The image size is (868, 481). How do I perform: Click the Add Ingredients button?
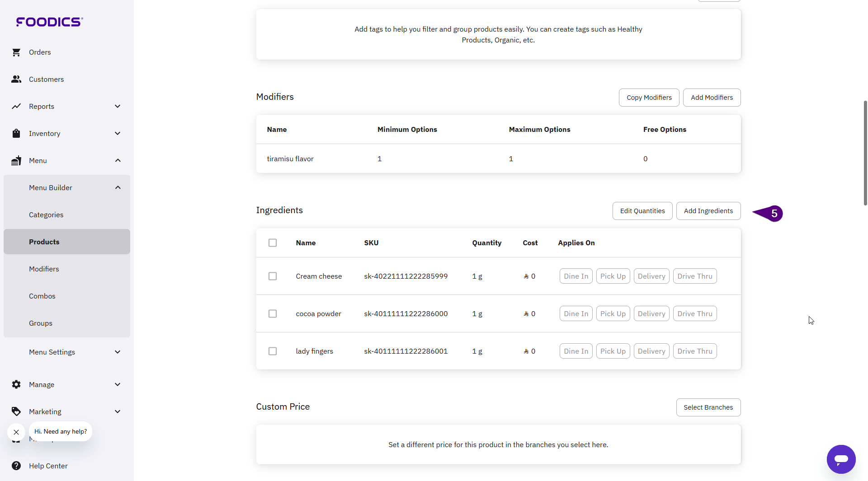pos(708,211)
